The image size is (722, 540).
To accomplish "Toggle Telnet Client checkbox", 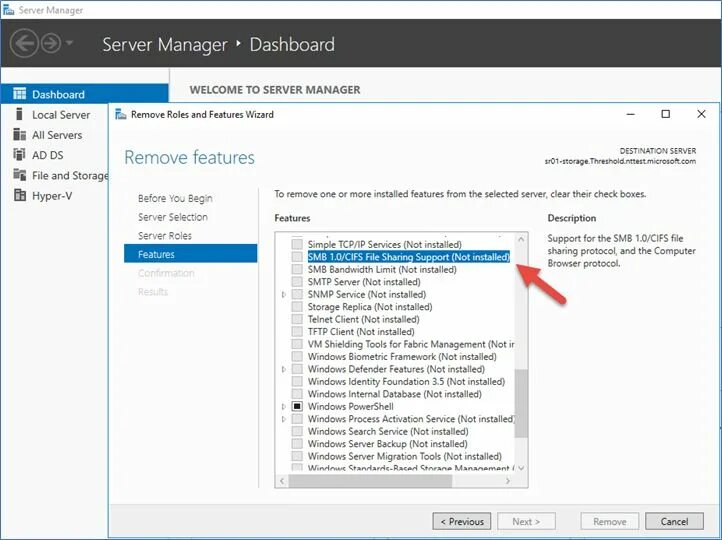I will (297, 319).
